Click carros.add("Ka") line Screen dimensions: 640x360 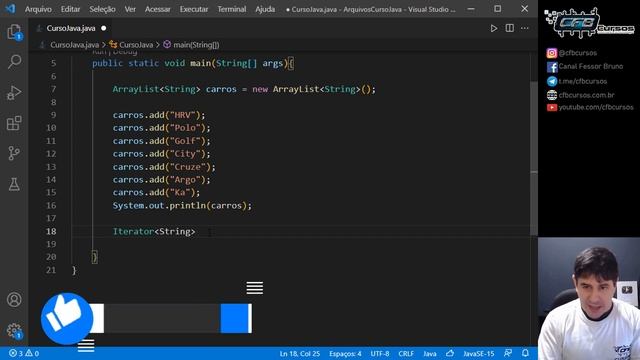tap(156, 192)
